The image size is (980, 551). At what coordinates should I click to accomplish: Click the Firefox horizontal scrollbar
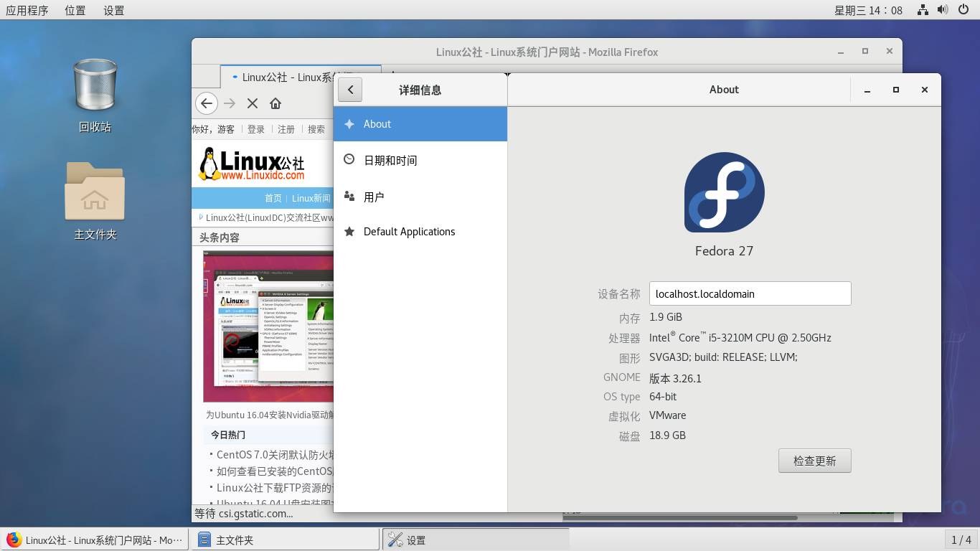[x=680, y=517]
